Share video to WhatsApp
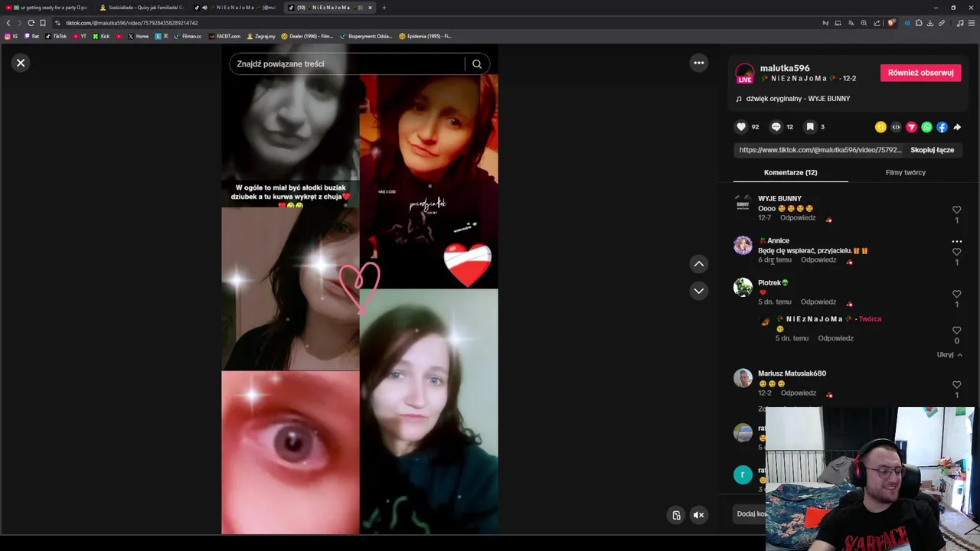This screenshot has height=551, width=980. [926, 127]
